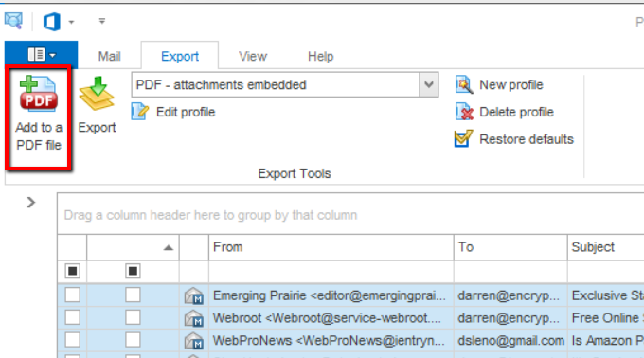Click the Export layers icon
Screen dimensions: 644x358
coord(97,94)
